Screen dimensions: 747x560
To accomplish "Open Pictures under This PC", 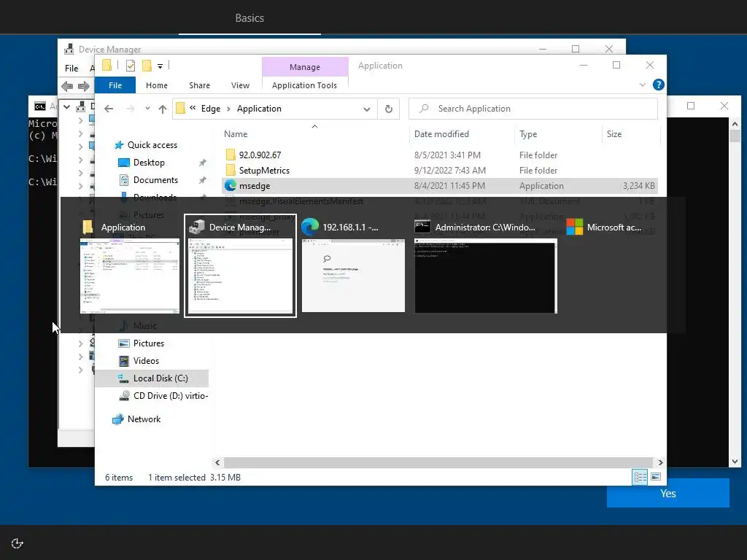I will coord(148,343).
